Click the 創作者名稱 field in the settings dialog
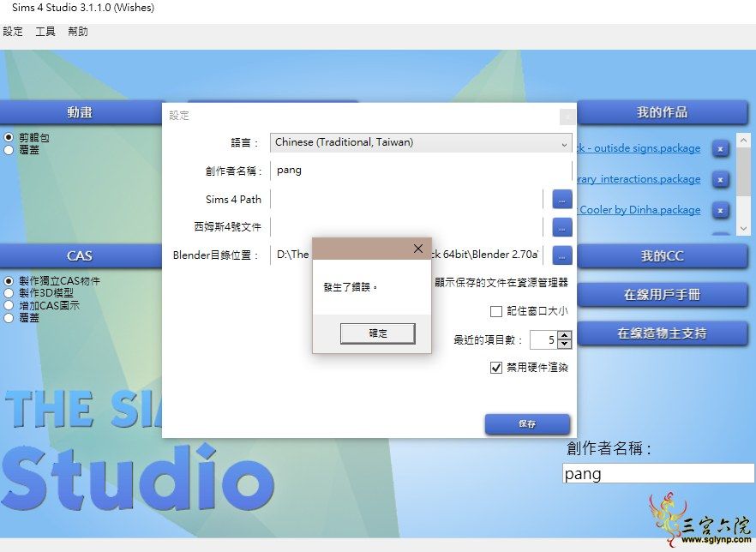 click(421, 171)
